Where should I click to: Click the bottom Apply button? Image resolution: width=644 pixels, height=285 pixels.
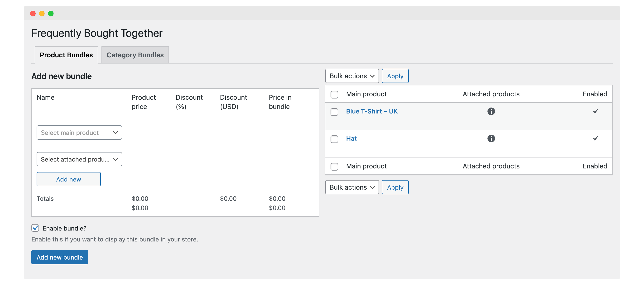click(395, 187)
